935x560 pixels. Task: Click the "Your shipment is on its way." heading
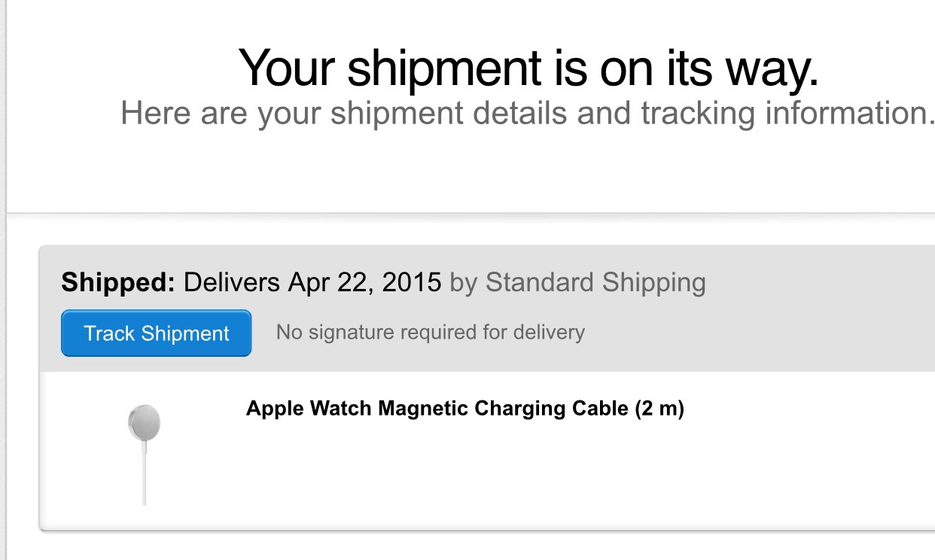(528, 68)
